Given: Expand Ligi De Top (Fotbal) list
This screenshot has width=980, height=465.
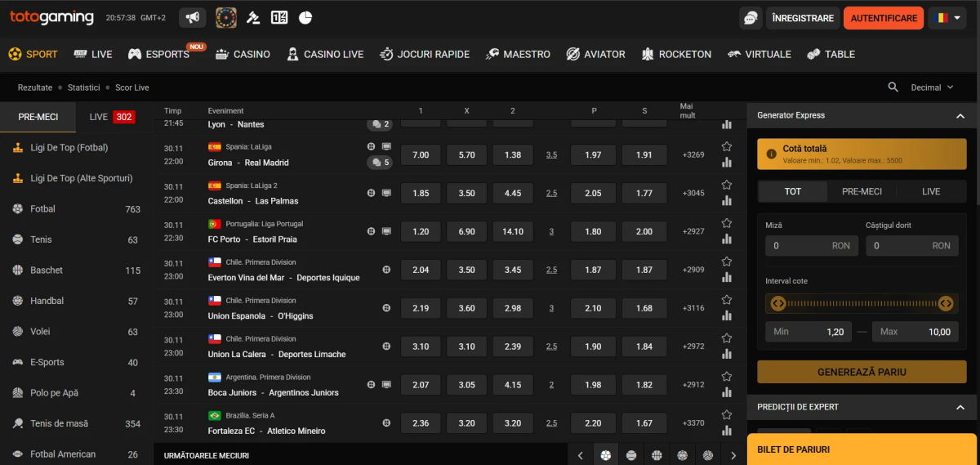Looking at the screenshot, I should pyautogui.click(x=77, y=148).
